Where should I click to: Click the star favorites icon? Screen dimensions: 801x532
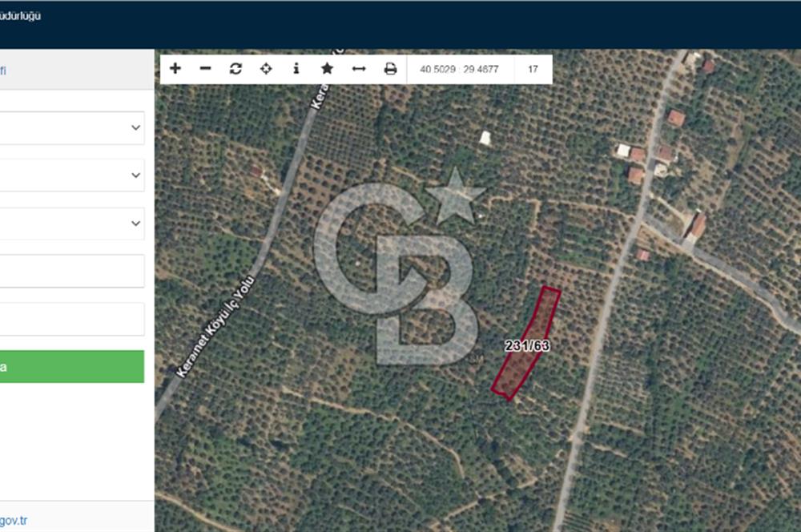[x=327, y=68]
